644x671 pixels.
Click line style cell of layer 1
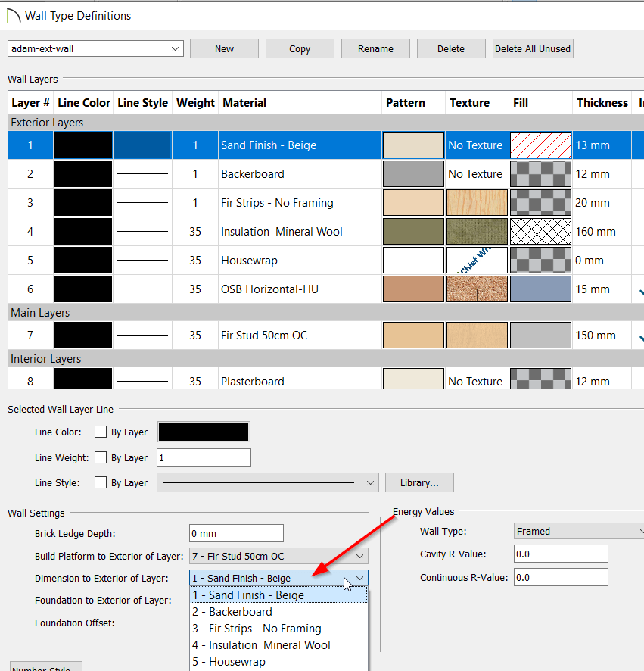tap(142, 145)
